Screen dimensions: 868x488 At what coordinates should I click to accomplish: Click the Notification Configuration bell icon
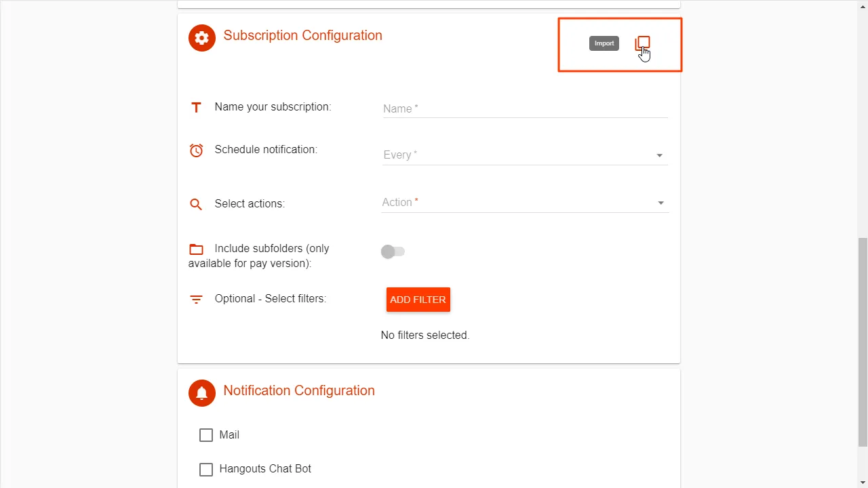202,393
